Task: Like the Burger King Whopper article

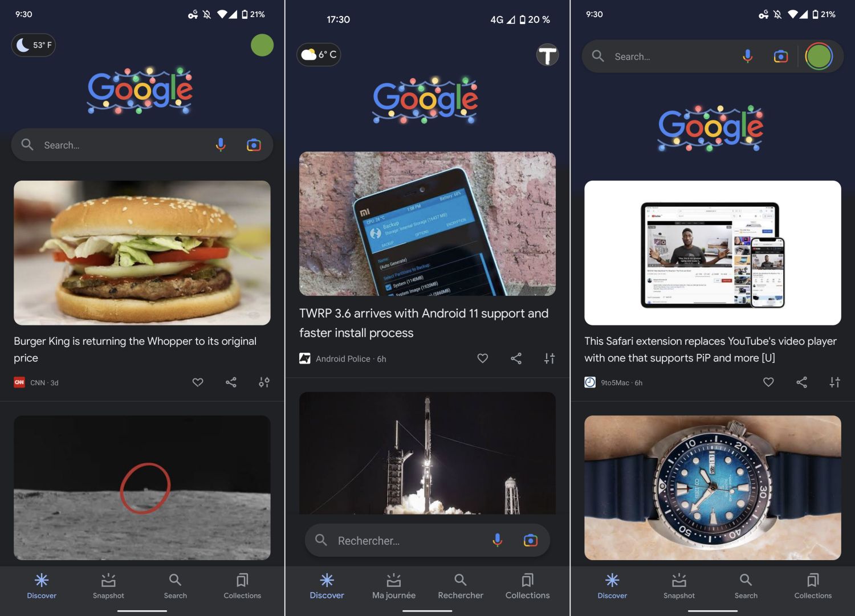Action: (x=198, y=382)
